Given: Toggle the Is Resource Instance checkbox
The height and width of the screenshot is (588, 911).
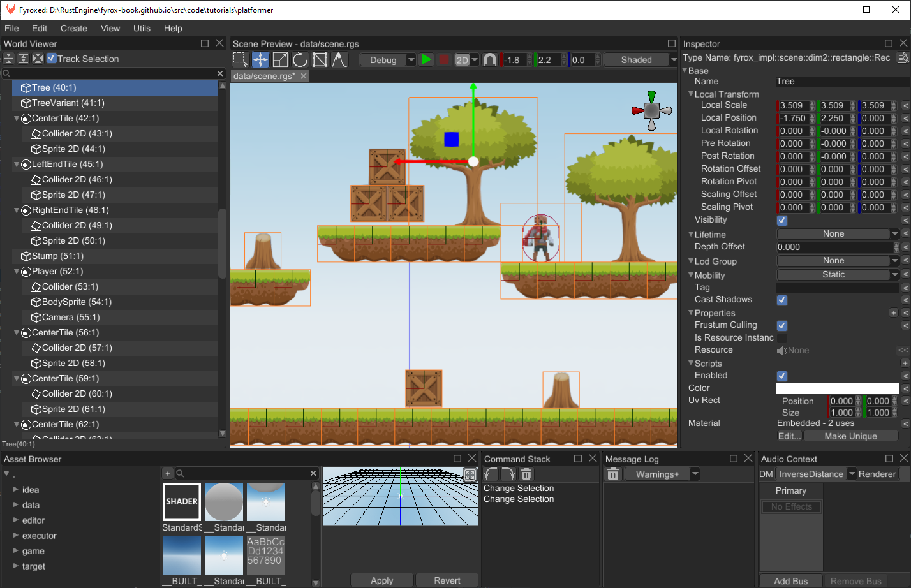Looking at the screenshot, I should point(782,338).
